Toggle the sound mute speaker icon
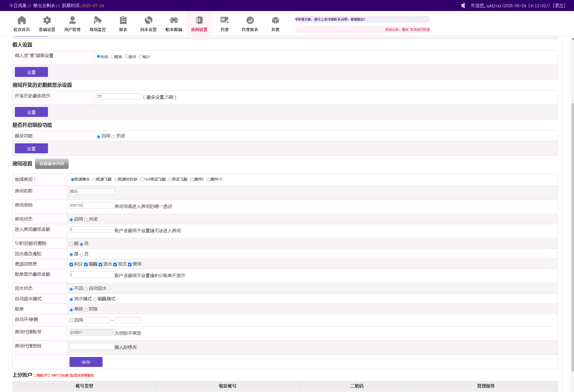Screen dimensions: 574x392 (463, 6)
